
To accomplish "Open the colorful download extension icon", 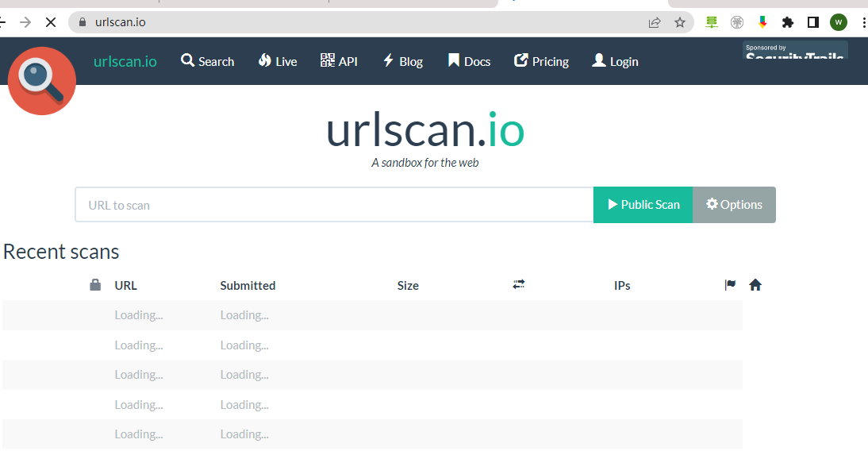I will [x=762, y=22].
